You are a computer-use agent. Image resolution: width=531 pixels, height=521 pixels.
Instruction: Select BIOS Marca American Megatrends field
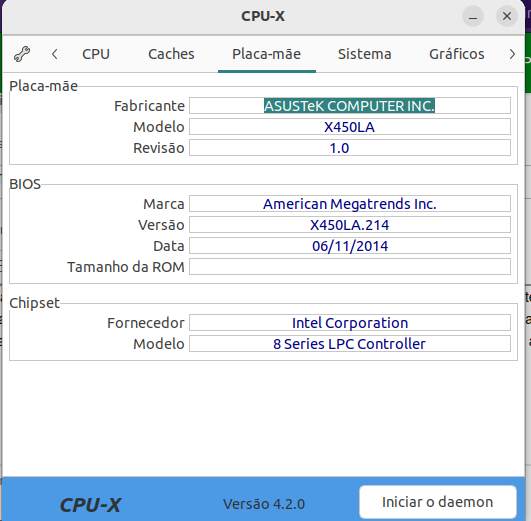tap(350, 204)
